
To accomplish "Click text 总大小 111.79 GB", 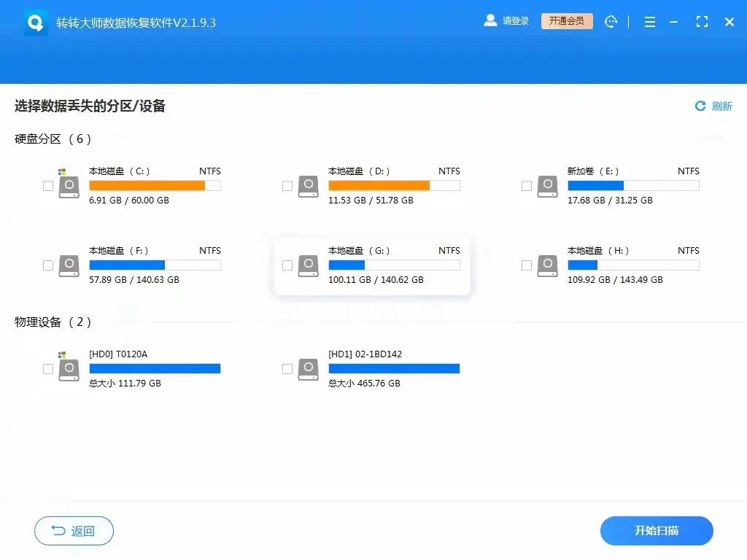I will [125, 383].
